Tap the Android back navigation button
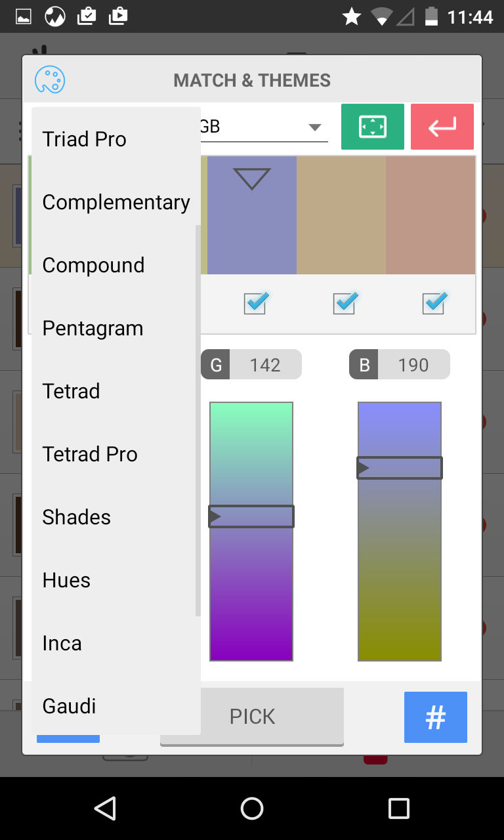 click(x=105, y=808)
